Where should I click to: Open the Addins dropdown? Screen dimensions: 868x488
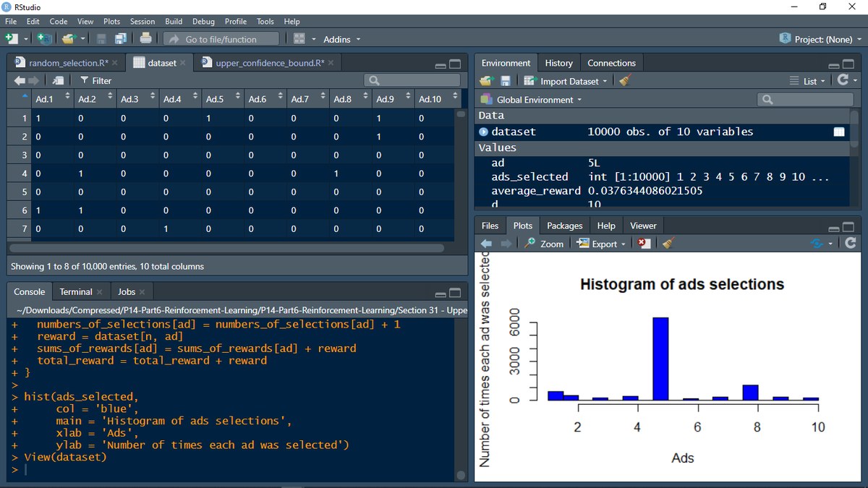[x=341, y=39]
